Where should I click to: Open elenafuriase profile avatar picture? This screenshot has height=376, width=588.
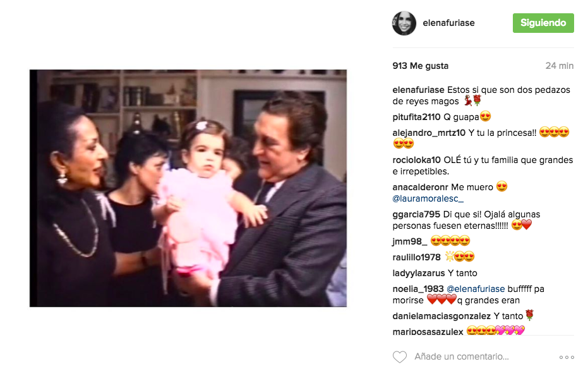[x=404, y=23]
